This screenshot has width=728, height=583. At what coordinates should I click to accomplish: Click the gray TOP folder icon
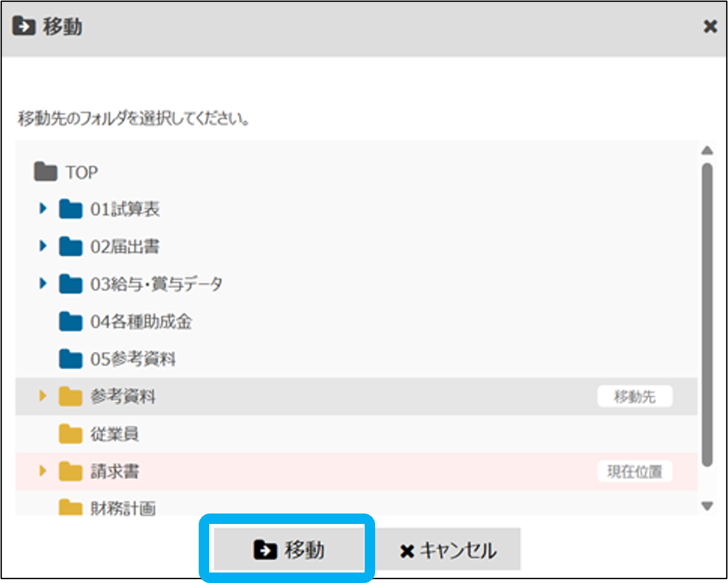pos(45,172)
